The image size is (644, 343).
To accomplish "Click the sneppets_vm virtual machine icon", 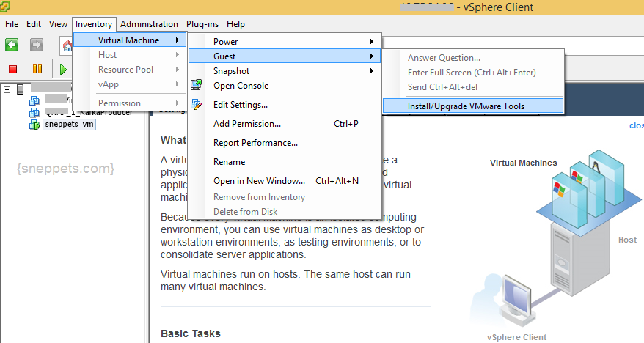I will [34, 125].
